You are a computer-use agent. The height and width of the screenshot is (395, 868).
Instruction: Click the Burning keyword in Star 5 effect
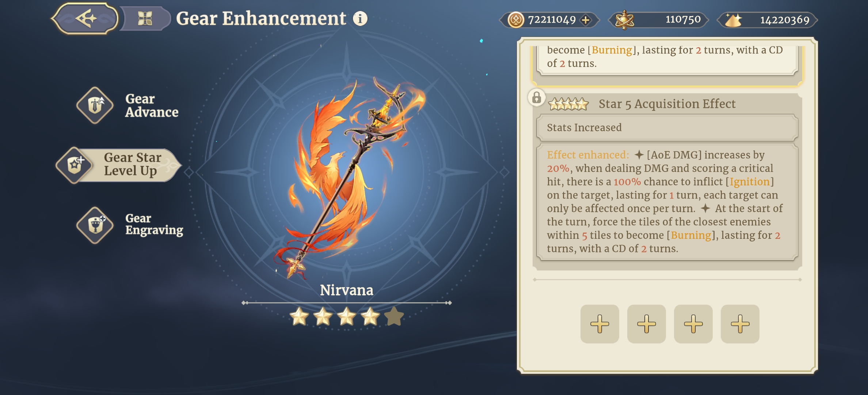coord(691,235)
